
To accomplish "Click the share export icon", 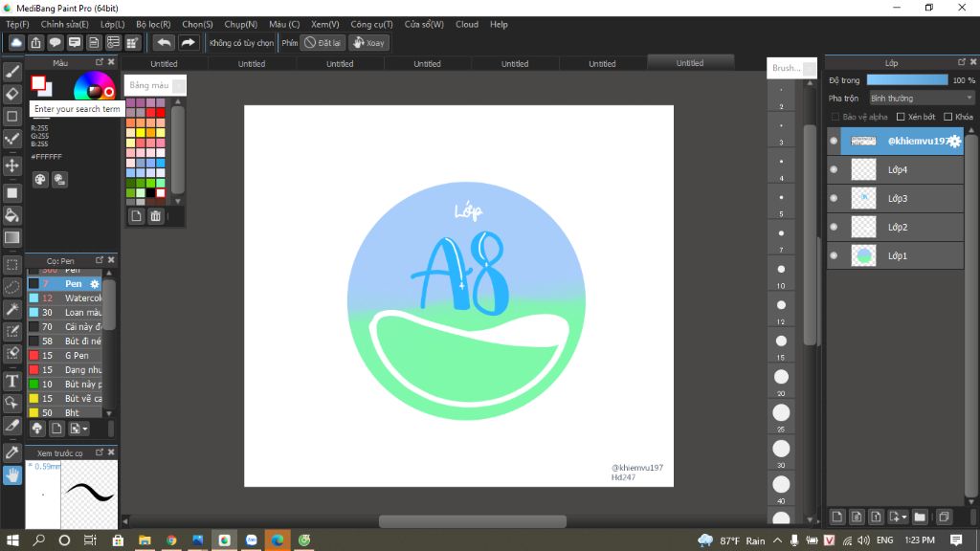I will pyautogui.click(x=35, y=42).
